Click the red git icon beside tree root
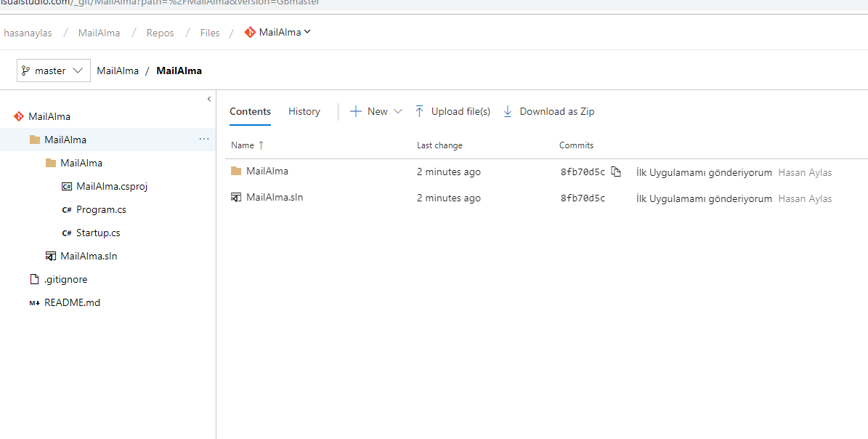The height and width of the screenshot is (439, 868). 19,116
